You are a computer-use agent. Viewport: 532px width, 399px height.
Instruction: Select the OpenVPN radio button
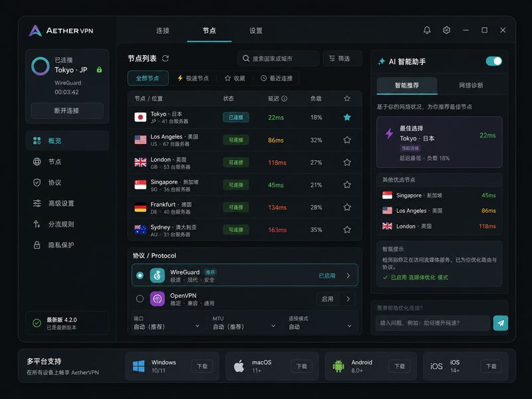tap(140, 299)
